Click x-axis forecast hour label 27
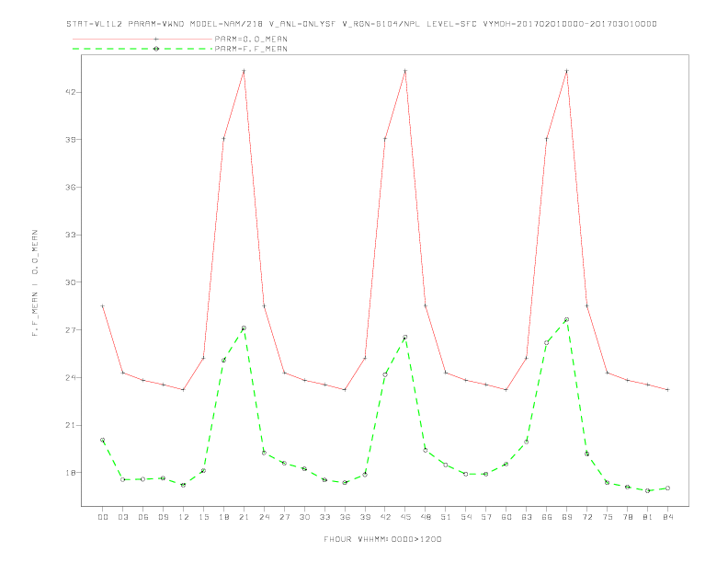This screenshot has height=563, width=728. click(284, 517)
